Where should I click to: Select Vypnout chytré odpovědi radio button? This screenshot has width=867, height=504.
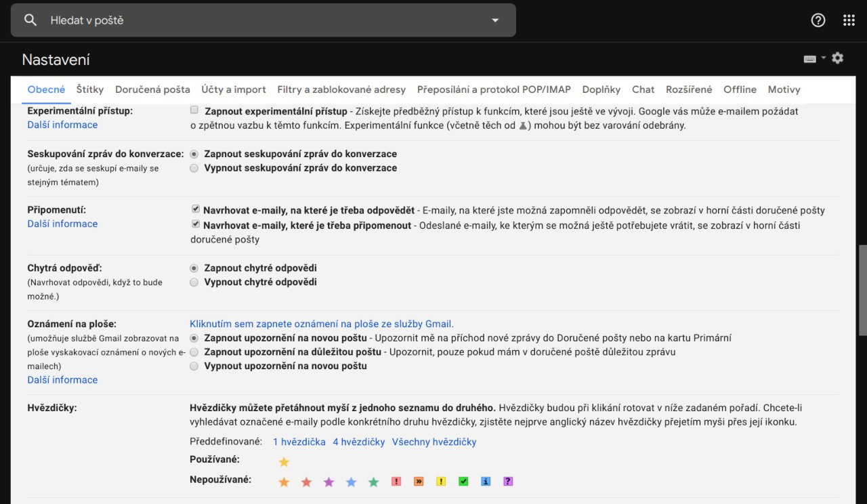pyautogui.click(x=194, y=282)
